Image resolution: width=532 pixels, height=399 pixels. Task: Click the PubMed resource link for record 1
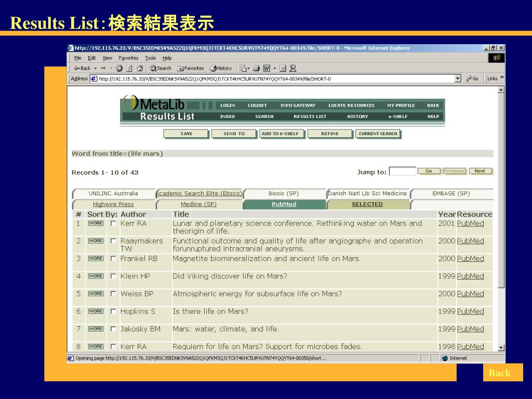coord(470,223)
